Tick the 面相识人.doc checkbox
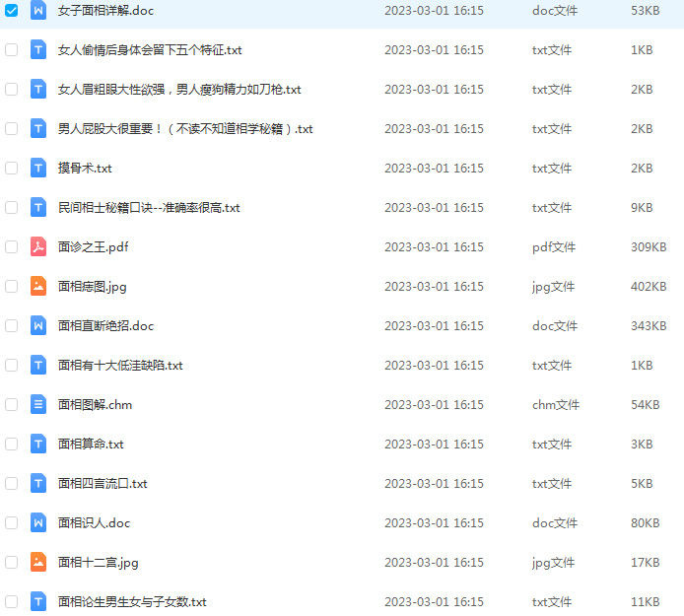684x616 pixels. point(12,522)
